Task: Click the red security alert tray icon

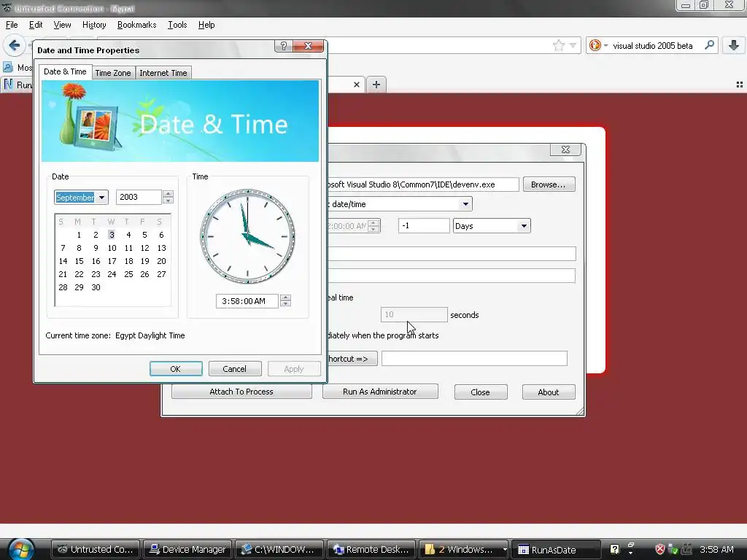Action: (659, 550)
